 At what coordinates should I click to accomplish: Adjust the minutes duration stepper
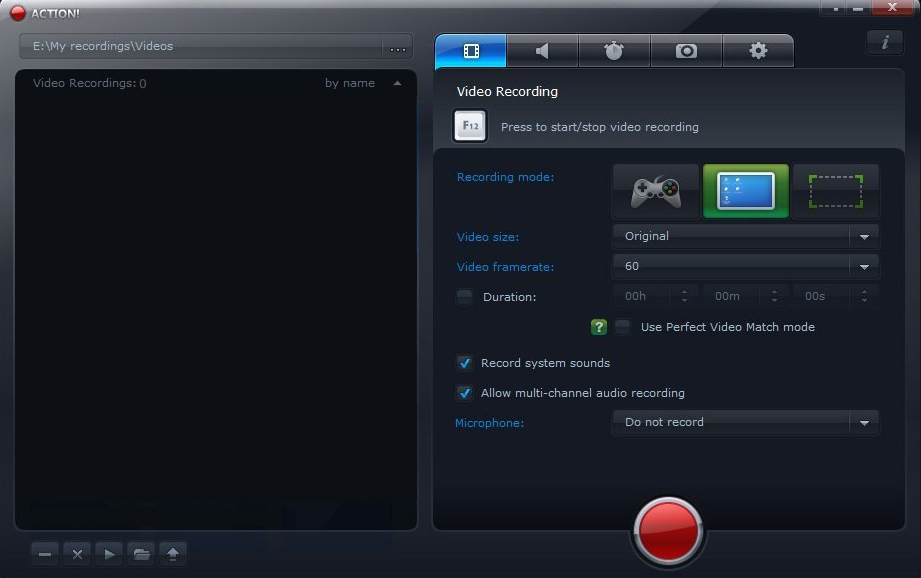coord(774,296)
